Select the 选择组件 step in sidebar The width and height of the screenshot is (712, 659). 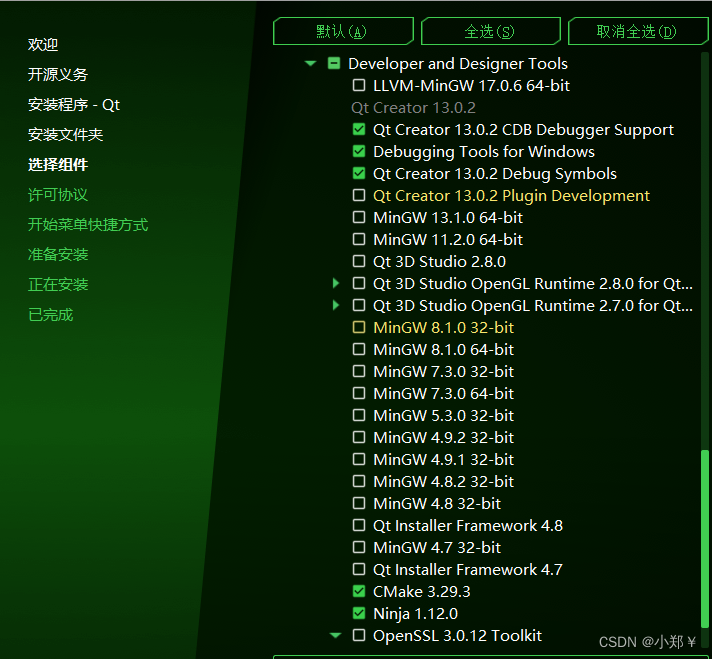coord(58,164)
